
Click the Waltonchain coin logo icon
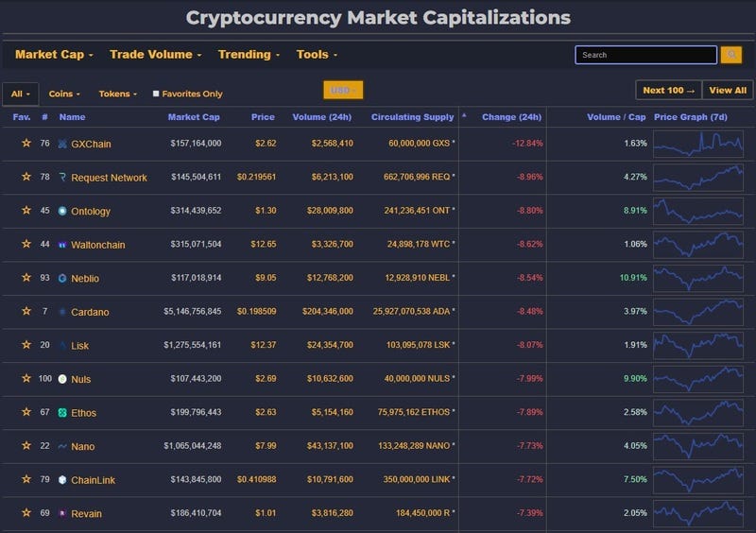(62, 245)
